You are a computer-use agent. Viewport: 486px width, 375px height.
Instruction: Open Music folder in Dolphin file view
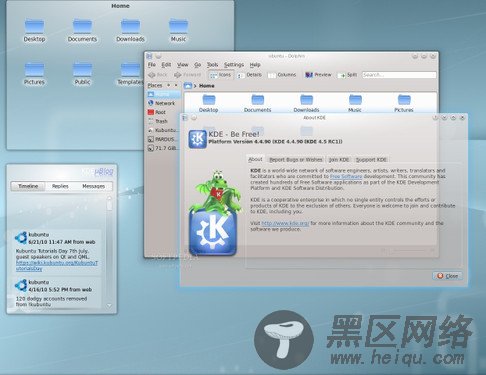355,103
